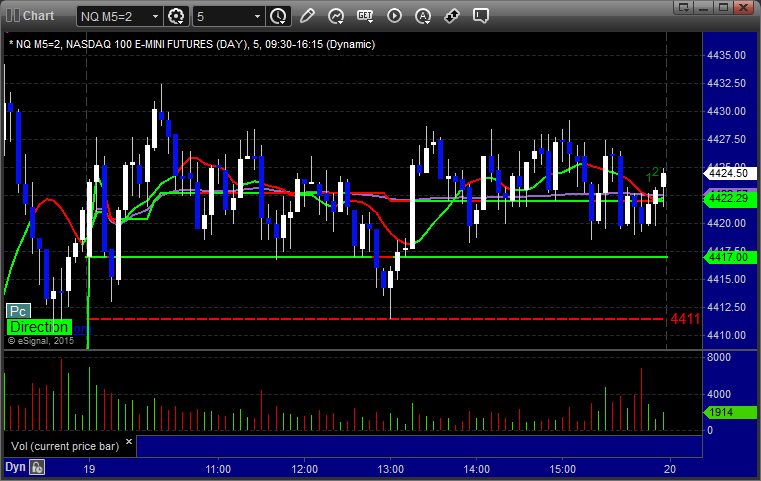
Task: Minimize the Chart window
Action: (704, 7)
